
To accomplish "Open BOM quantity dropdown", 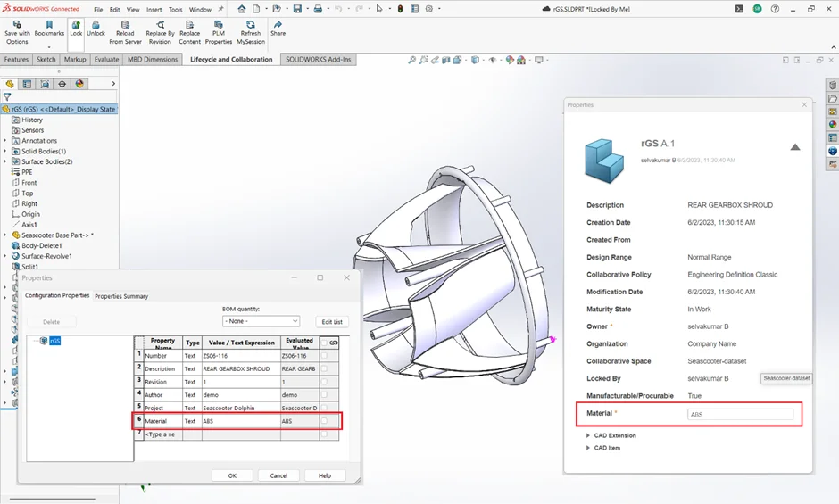I will [x=261, y=321].
